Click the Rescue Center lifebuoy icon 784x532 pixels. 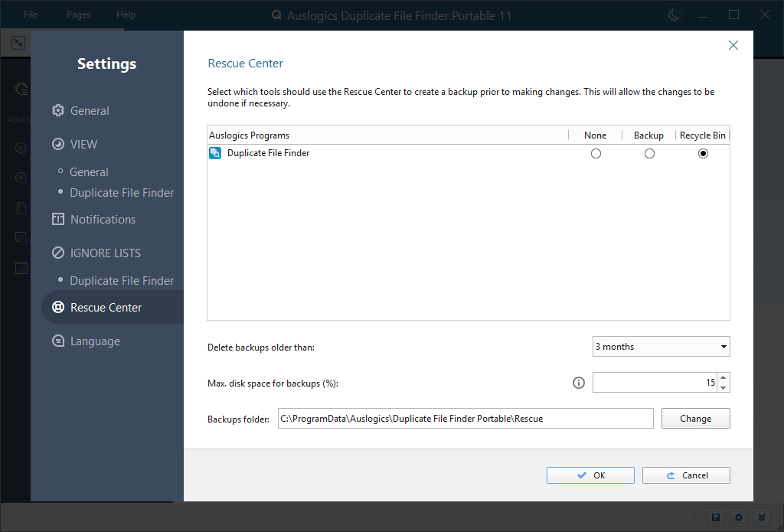[58, 307]
